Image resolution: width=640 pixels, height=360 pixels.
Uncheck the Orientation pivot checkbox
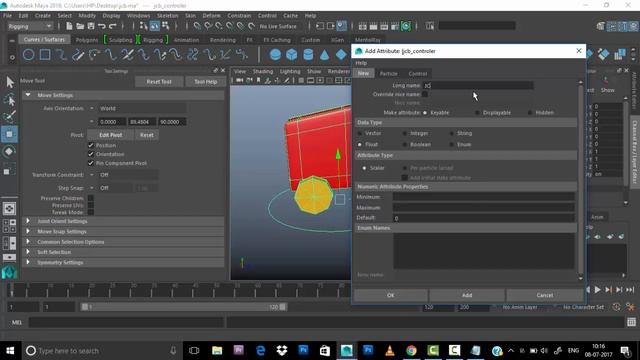coord(91,154)
